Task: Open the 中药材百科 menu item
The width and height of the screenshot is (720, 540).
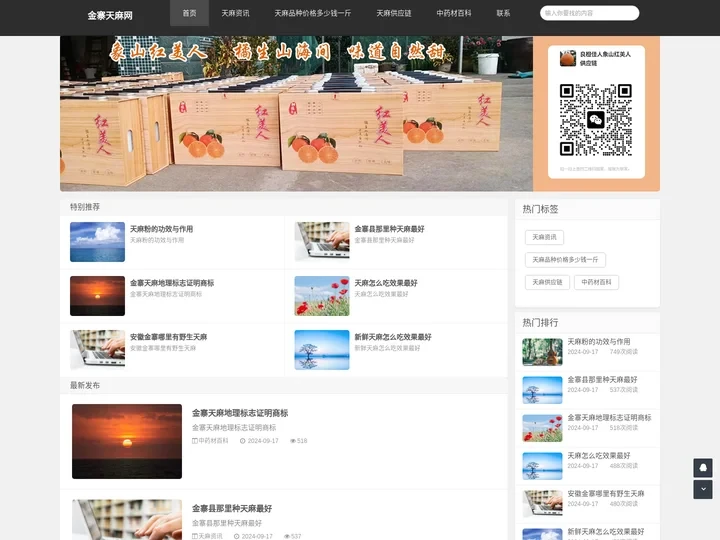Action: coord(454,13)
